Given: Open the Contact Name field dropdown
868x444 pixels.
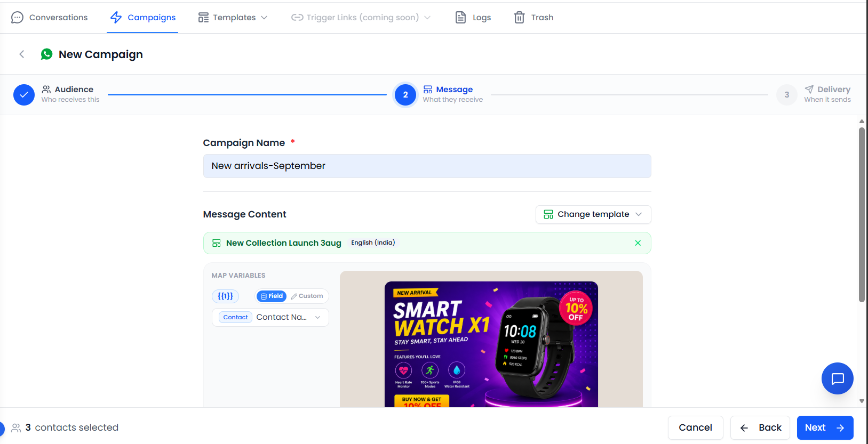Looking at the screenshot, I should point(270,317).
